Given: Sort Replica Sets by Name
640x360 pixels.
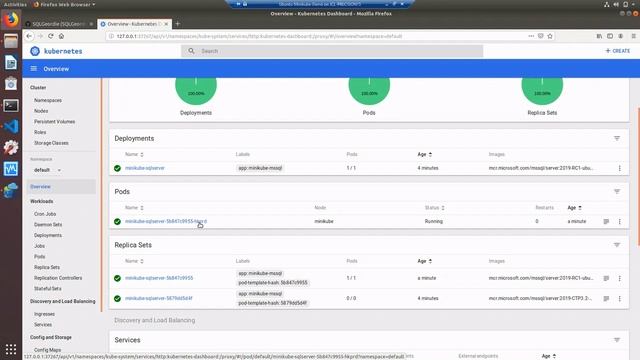Looking at the screenshot, I should [x=134, y=261].
